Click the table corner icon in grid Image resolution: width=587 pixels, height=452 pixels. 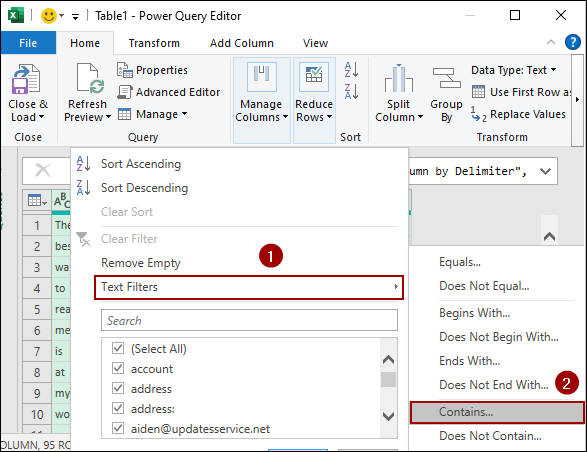point(37,201)
